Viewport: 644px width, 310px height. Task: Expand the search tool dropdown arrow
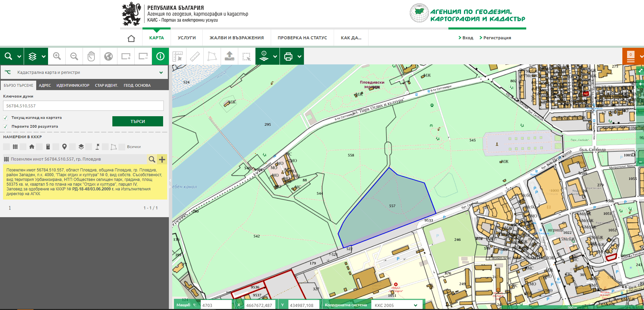(x=19, y=57)
